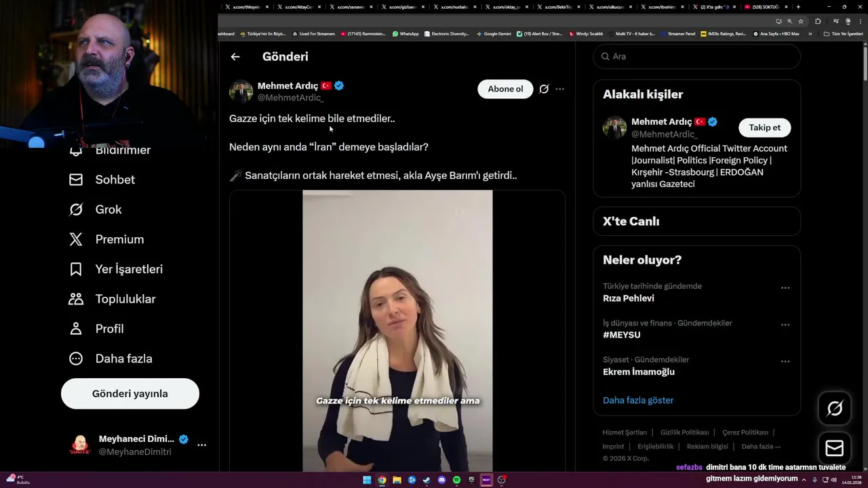Viewport: 868px width, 488px height.
Task: Play the embedded post video
Action: coord(397,331)
